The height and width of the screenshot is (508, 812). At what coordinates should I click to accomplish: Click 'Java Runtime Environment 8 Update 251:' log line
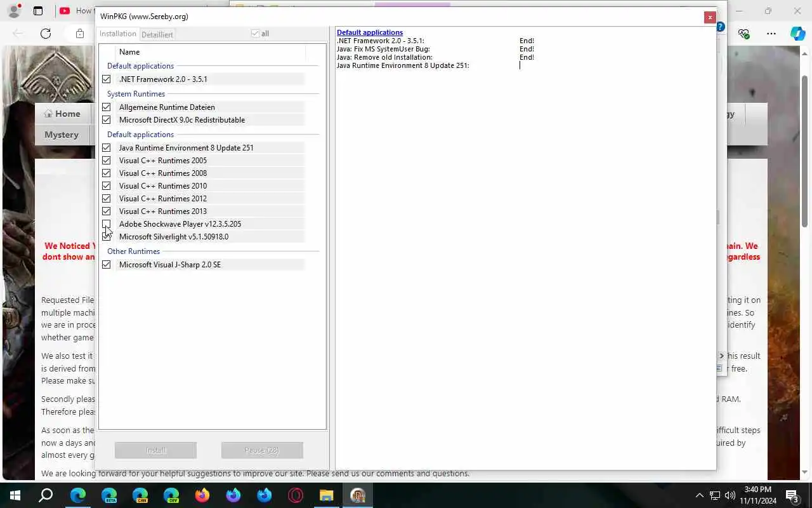pyautogui.click(x=403, y=65)
